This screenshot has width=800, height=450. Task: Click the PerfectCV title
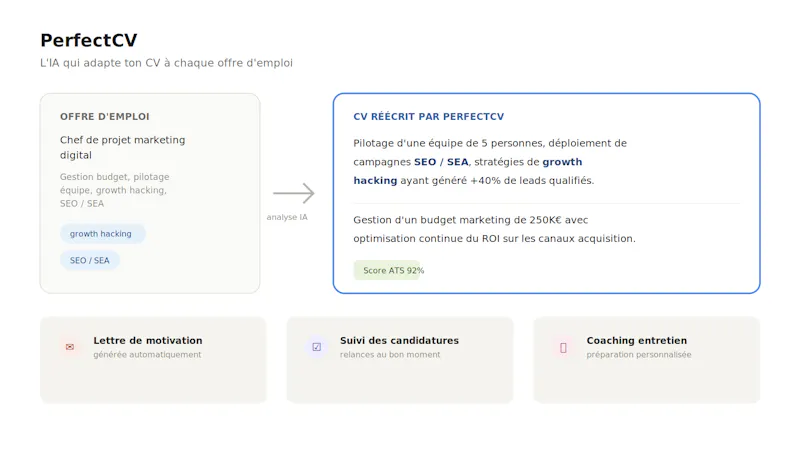(x=89, y=40)
